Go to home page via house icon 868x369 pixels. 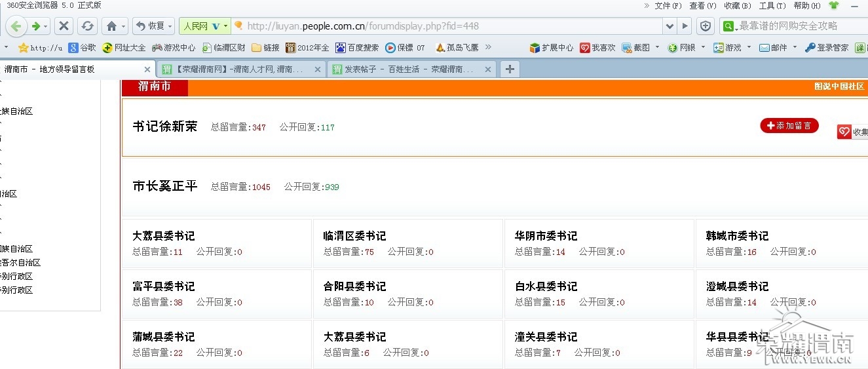[112, 26]
